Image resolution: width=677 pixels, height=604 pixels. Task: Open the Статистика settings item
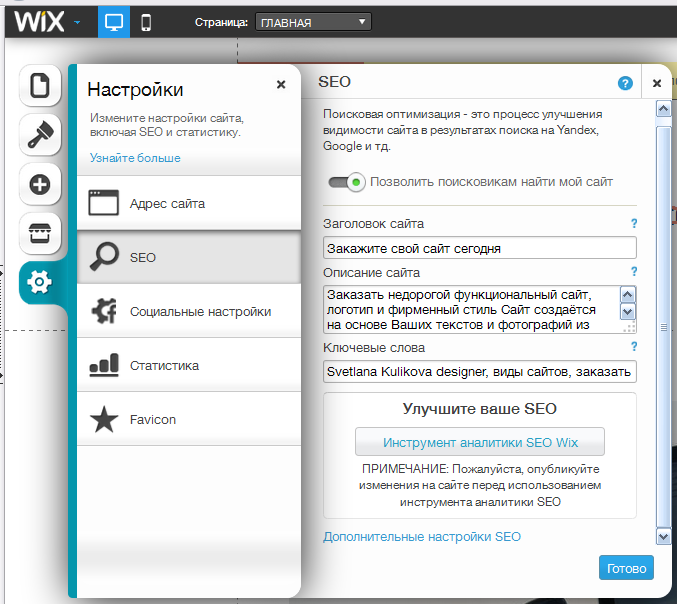(x=189, y=365)
